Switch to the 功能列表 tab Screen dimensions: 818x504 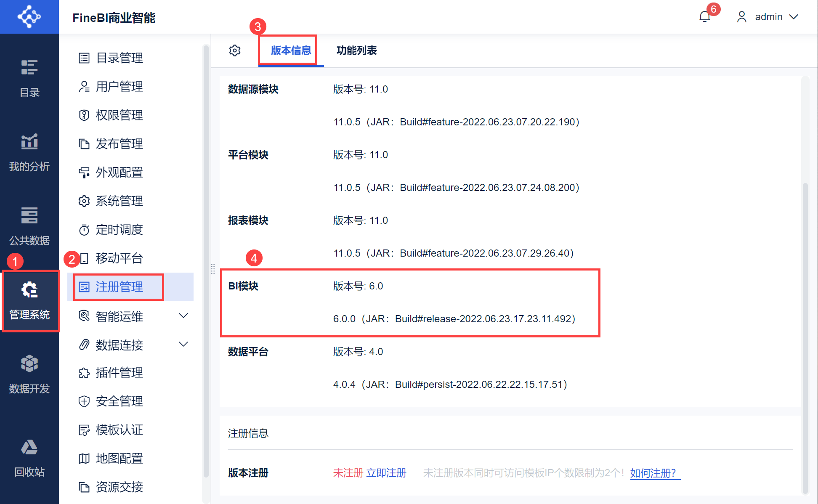click(356, 50)
